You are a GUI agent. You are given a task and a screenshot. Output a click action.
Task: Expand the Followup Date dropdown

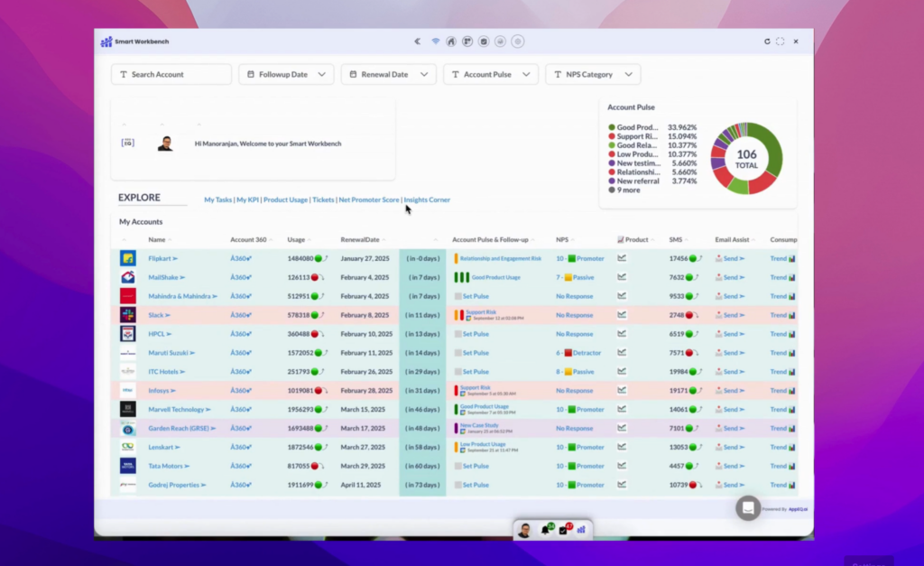pyautogui.click(x=286, y=74)
